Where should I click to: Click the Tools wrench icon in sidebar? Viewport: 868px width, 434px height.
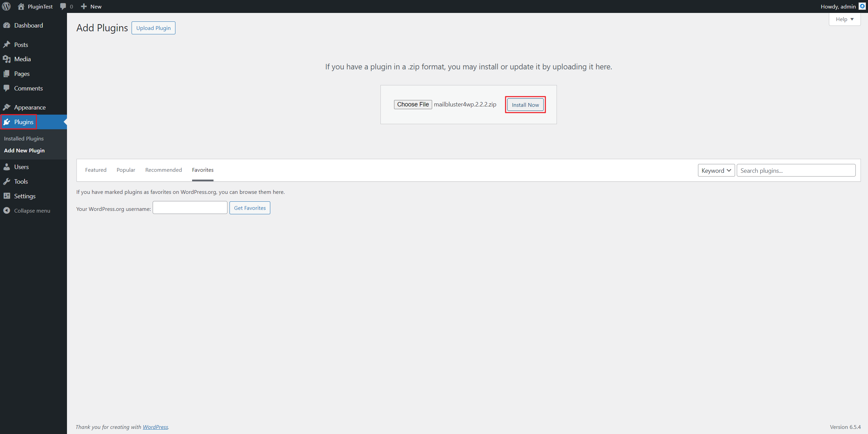click(7, 182)
